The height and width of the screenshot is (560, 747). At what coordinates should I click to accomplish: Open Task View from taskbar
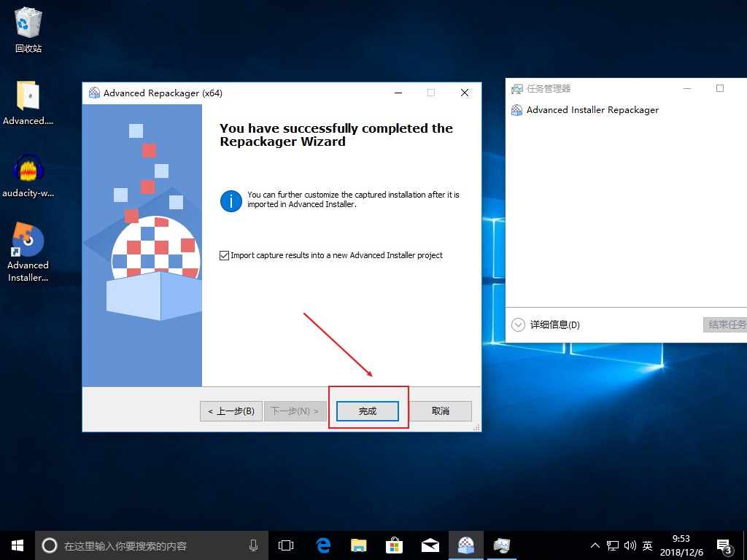[x=286, y=545]
